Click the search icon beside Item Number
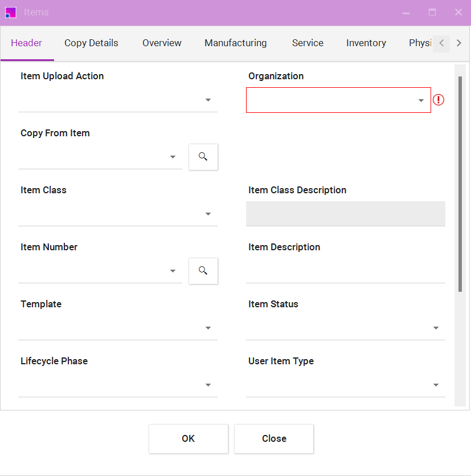 click(203, 271)
